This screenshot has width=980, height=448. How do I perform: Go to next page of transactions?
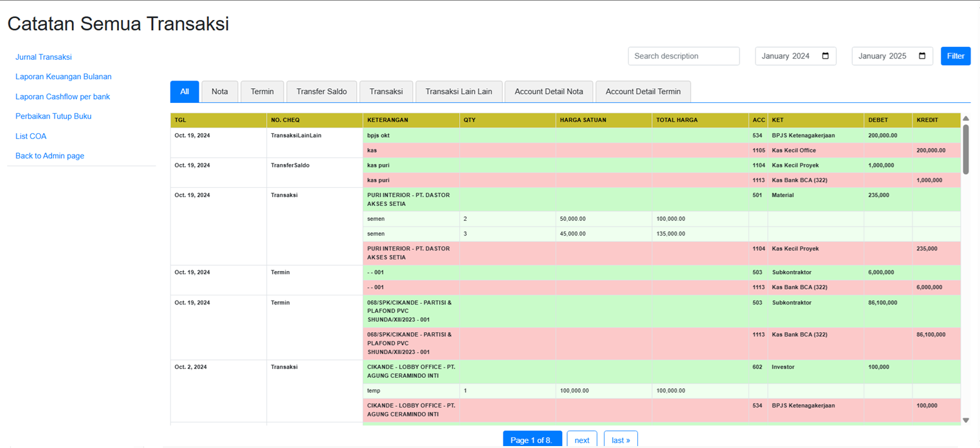coord(582,440)
